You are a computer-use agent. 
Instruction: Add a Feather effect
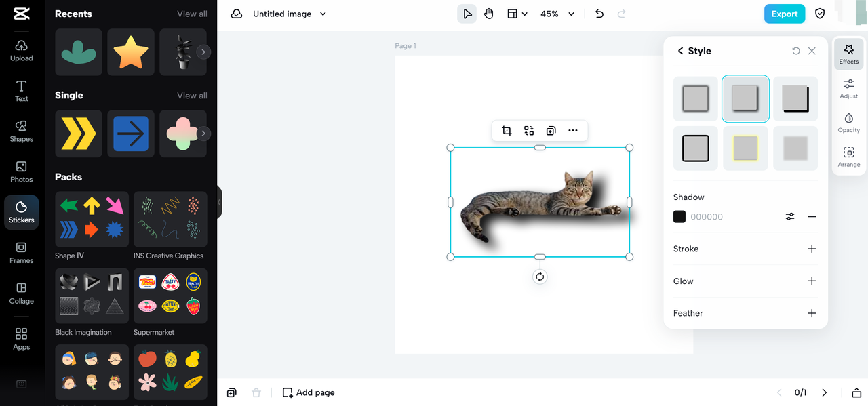[812, 313]
